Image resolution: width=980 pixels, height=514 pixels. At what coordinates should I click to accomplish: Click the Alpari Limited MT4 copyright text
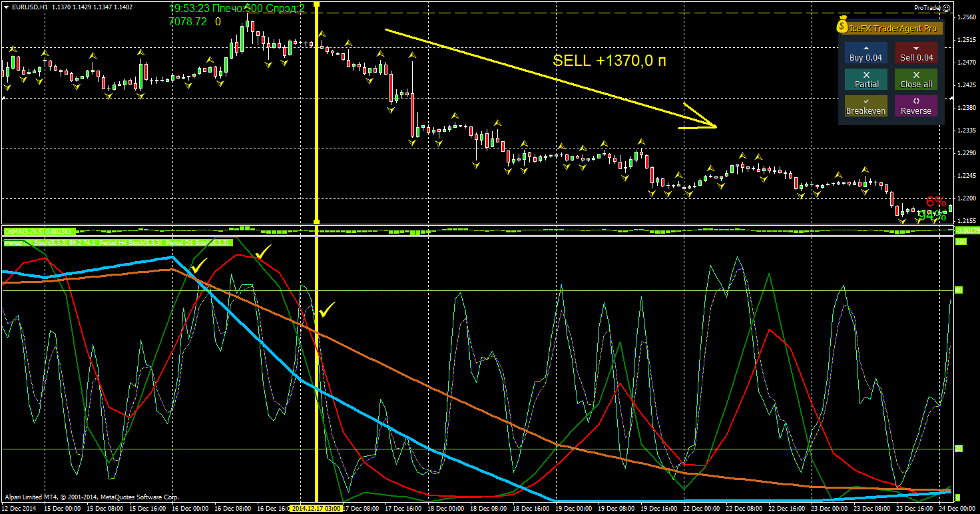coord(92,497)
